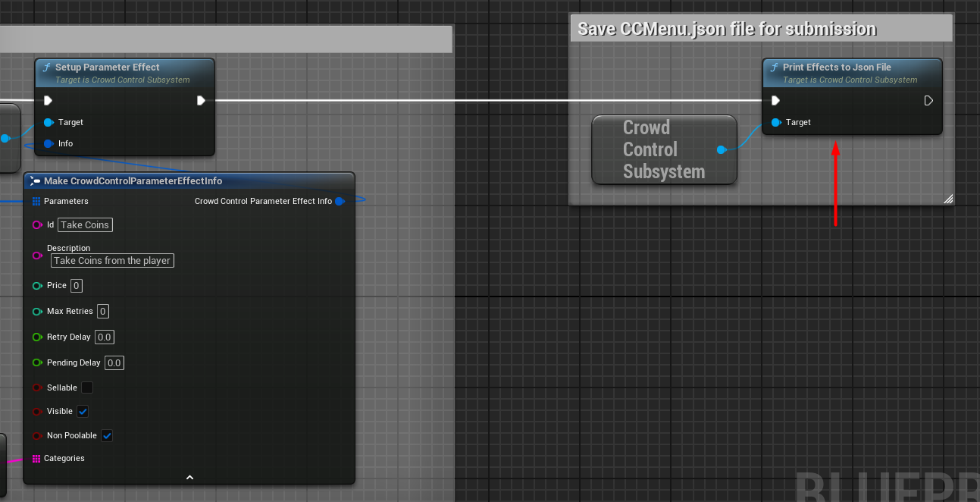This screenshot has width=980, height=502.
Task: Enable the Sellable checkbox
Action: (87, 387)
